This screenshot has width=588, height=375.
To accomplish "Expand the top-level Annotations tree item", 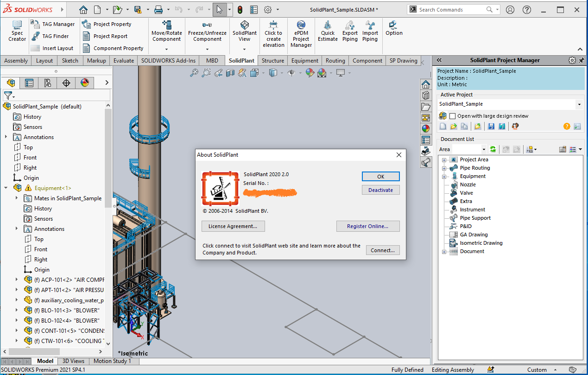I will (x=6, y=137).
